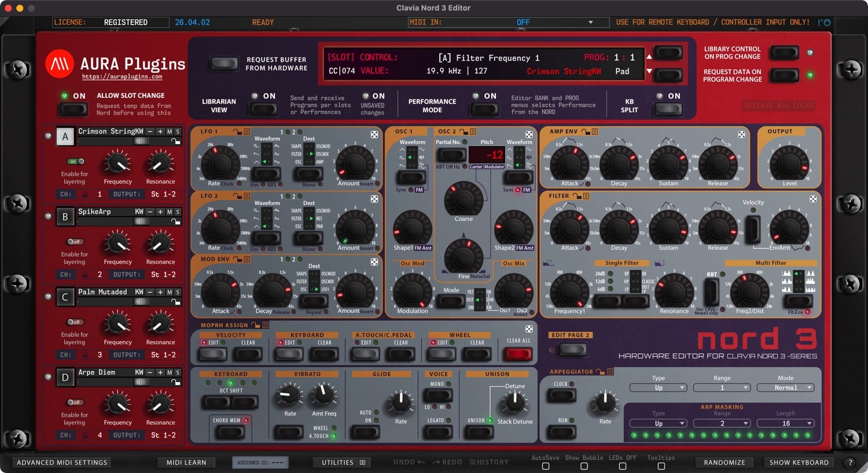This screenshot has width=868, height=473.
Task: Open the MIDI IN device dropdown
Action: [590, 23]
